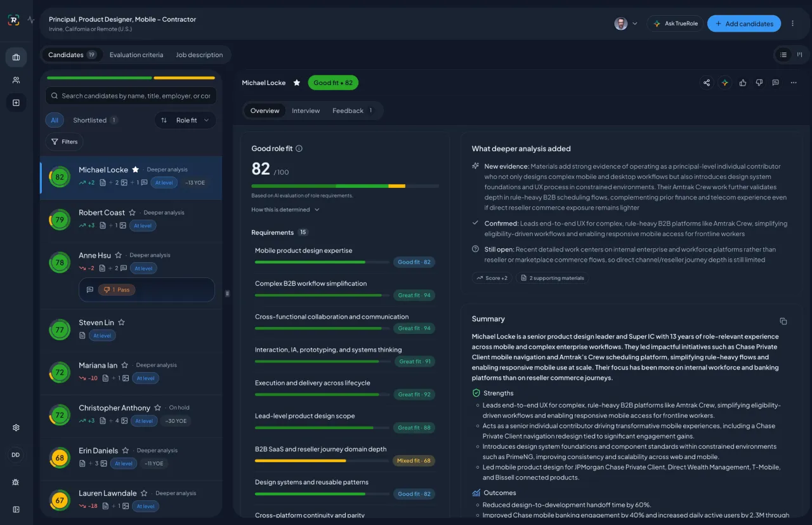
Task: Click the Score +2 chip
Action: click(492, 278)
